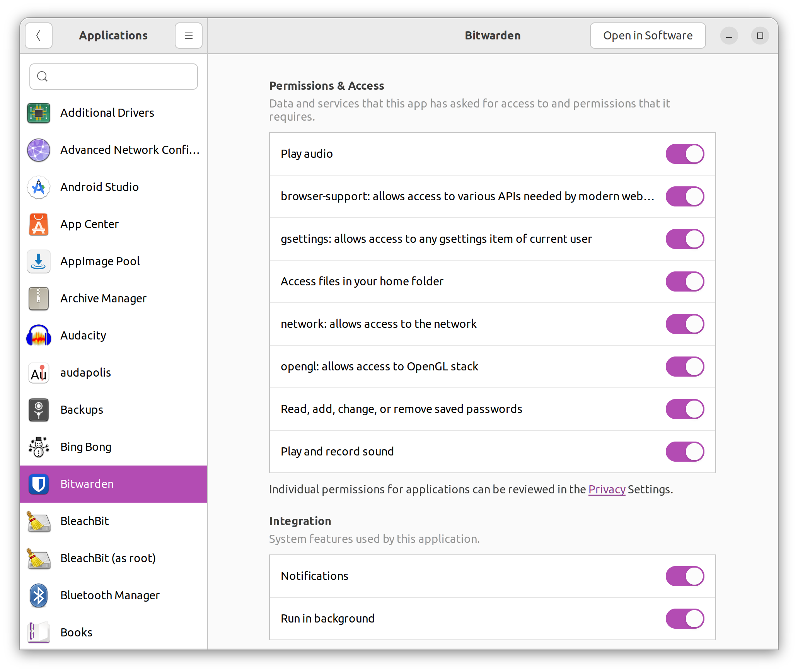The height and width of the screenshot is (672, 798).
Task: Click the Backups safe icon
Action: point(39,410)
